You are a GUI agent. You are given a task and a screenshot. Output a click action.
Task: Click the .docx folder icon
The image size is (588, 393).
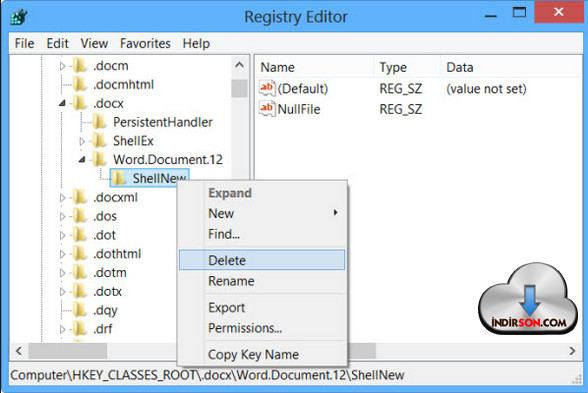click(x=80, y=103)
